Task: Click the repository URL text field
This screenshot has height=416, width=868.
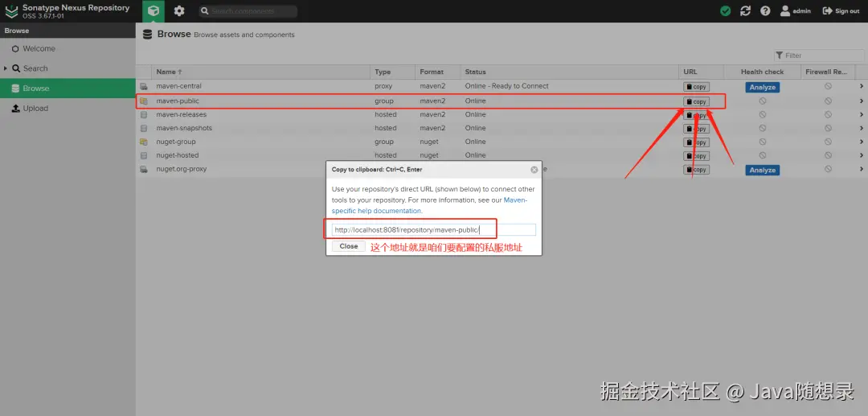Action: click(x=434, y=230)
